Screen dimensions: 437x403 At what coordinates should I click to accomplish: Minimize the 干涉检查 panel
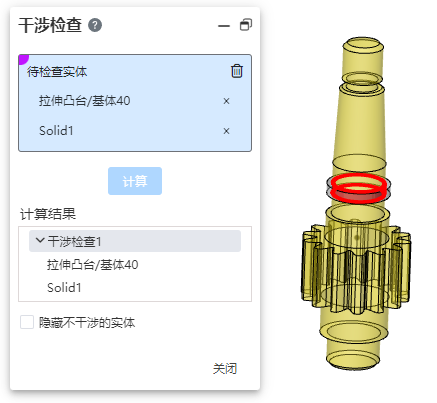pos(224,26)
